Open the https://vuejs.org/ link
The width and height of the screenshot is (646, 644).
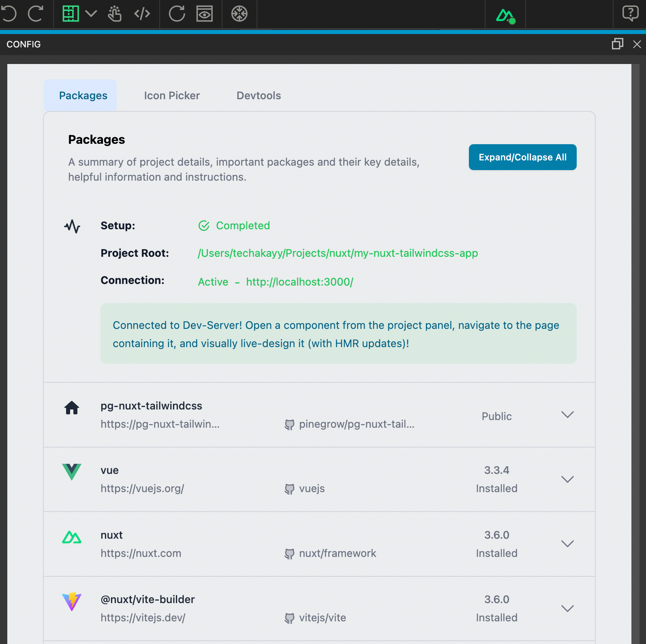(142, 488)
